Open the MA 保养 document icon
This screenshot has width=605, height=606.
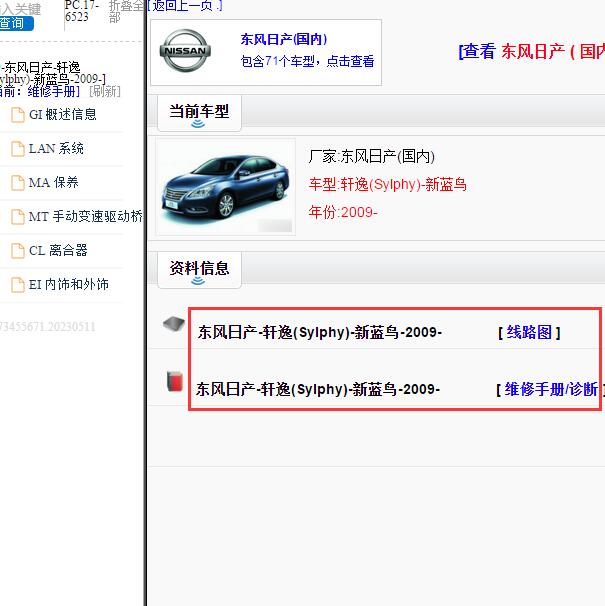[17, 183]
